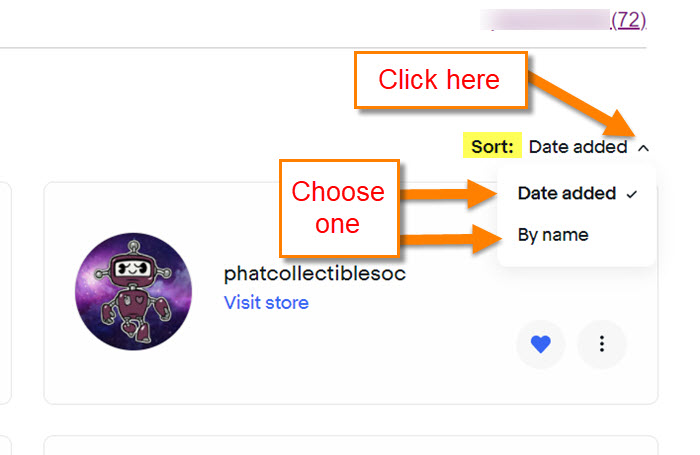Click the Choose one callout box
Screen dimensions: 700x455
[x=339, y=208]
